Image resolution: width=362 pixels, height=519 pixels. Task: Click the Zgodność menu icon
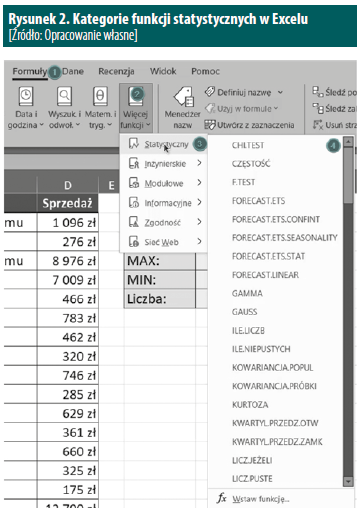pyautogui.click(x=134, y=222)
